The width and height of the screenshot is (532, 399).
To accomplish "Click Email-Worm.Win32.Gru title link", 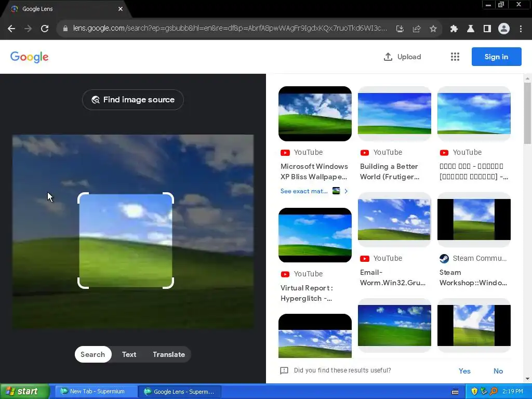I will coord(393,277).
